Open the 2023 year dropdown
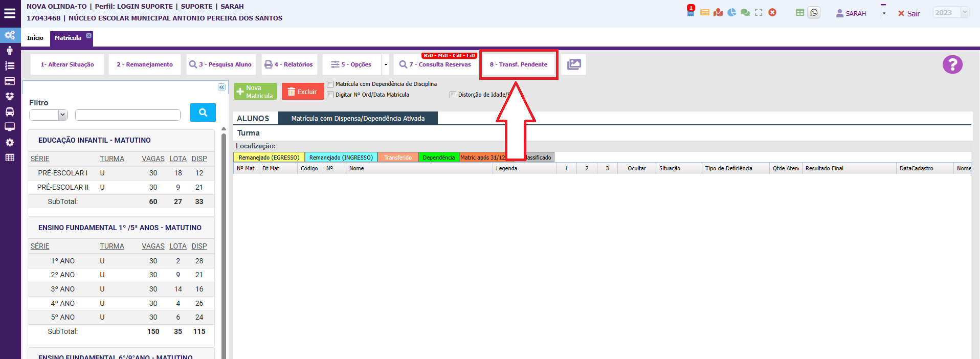This screenshot has width=980, height=359. [x=951, y=13]
